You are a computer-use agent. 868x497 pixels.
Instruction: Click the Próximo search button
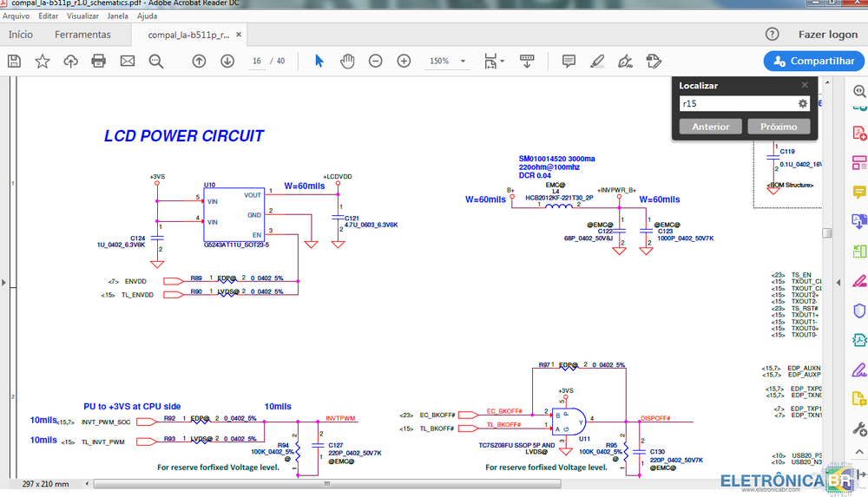pos(779,127)
